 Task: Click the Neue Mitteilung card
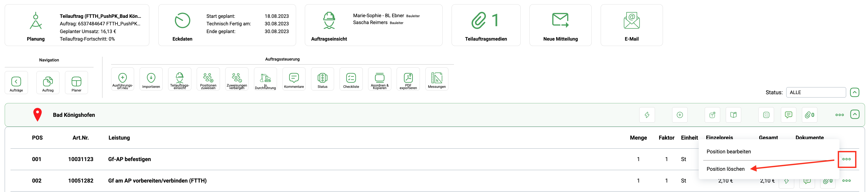coord(560,25)
